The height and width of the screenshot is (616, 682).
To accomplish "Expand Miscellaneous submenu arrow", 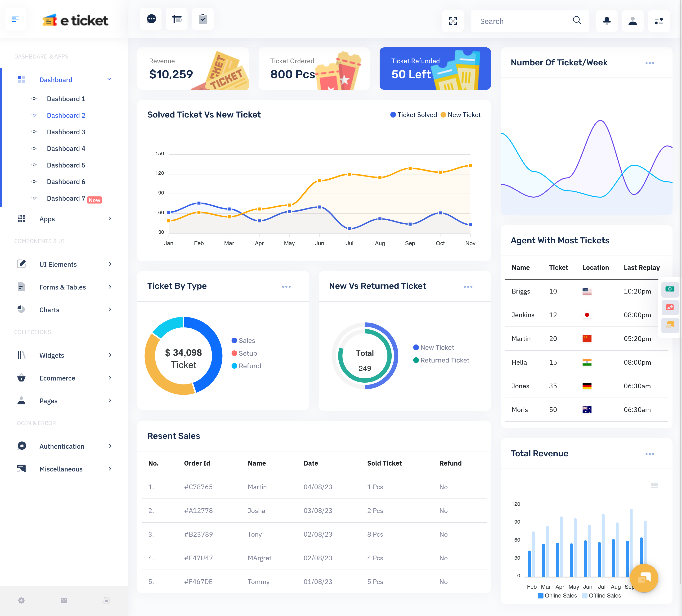I will tap(110, 469).
